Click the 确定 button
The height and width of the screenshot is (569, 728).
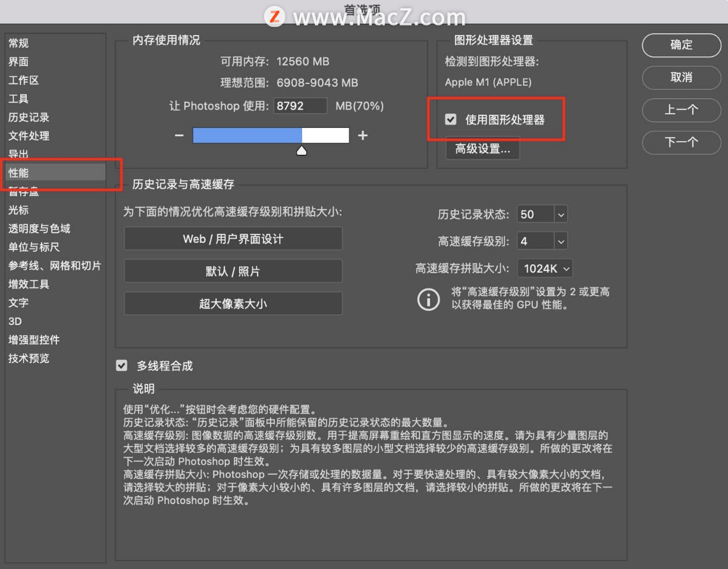click(682, 45)
